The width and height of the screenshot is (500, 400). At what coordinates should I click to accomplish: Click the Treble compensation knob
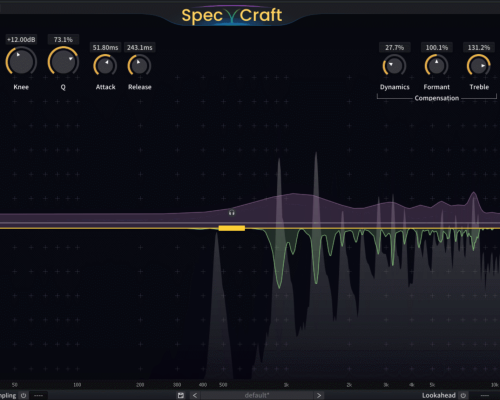[479, 66]
